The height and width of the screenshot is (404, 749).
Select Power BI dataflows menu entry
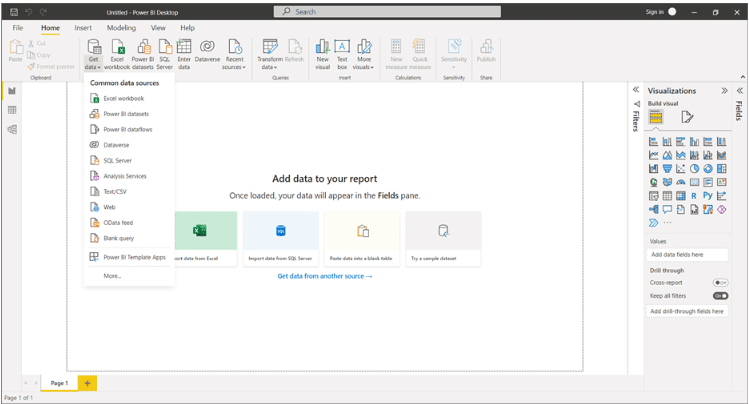(128, 129)
